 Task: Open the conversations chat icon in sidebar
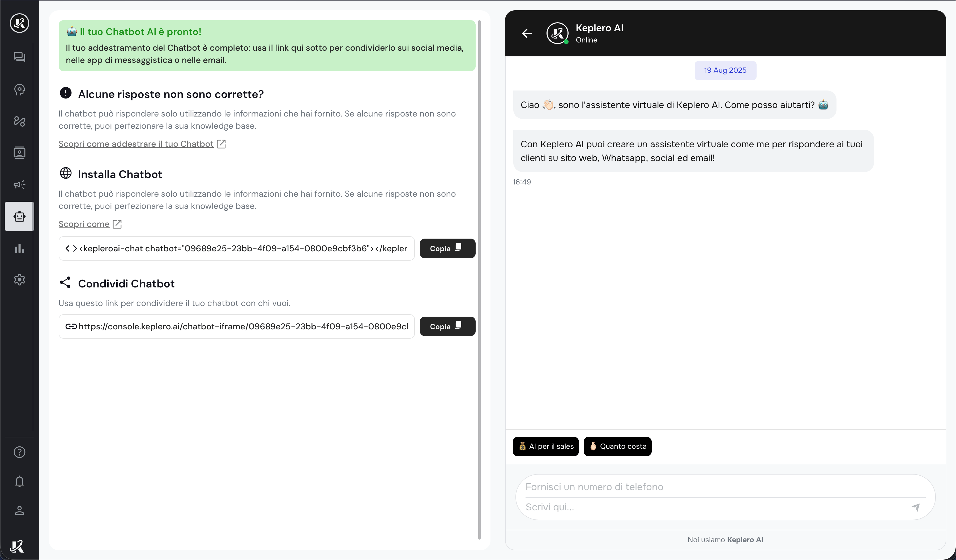click(x=19, y=57)
